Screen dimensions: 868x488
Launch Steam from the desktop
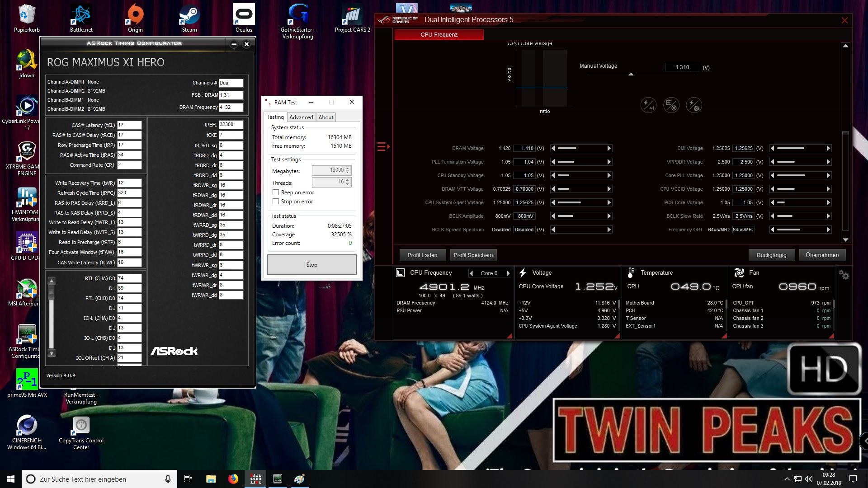[x=189, y=18]
